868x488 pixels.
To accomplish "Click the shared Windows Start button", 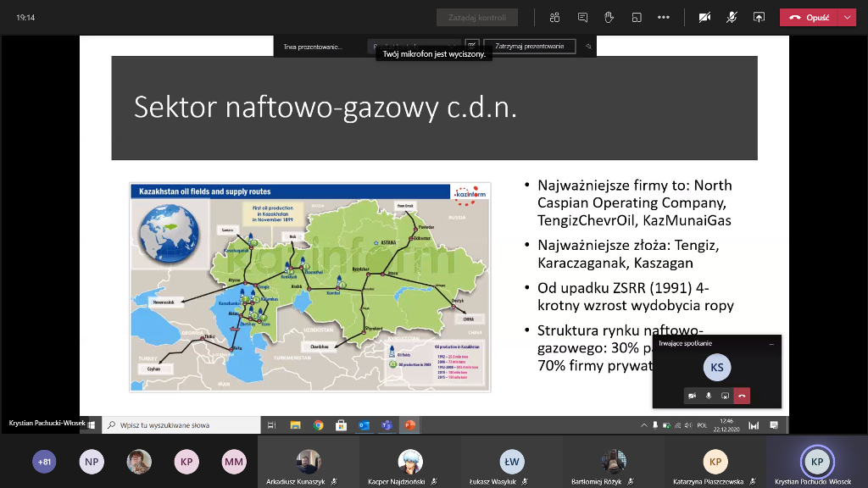I will tap(92, 425).
